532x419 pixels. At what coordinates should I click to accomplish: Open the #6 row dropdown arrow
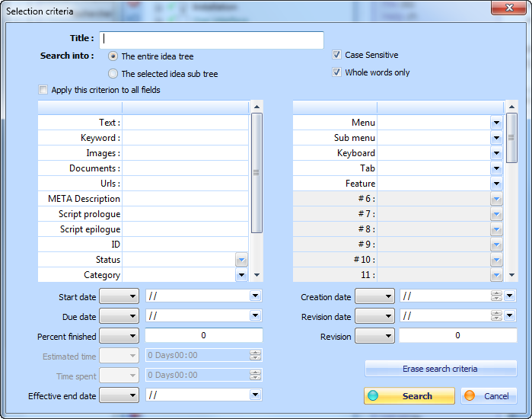pyautogui.click(x=496, y=199)
